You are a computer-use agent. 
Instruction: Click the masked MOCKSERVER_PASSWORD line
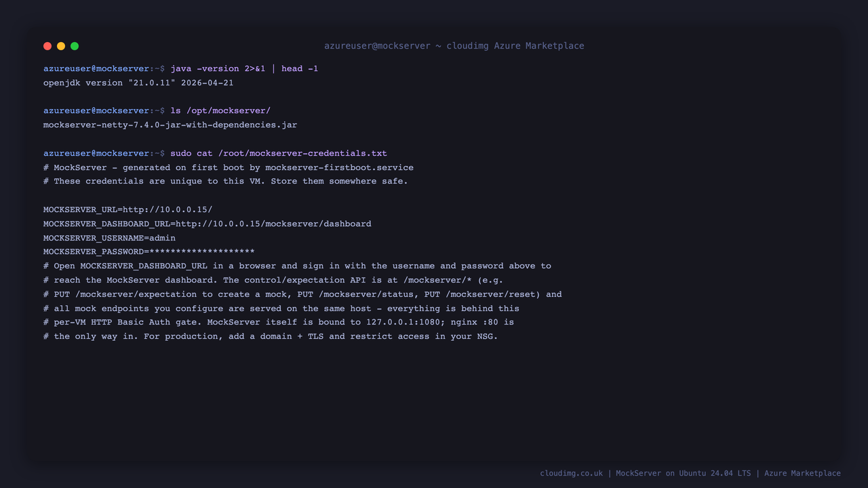(x=149, y=251)
